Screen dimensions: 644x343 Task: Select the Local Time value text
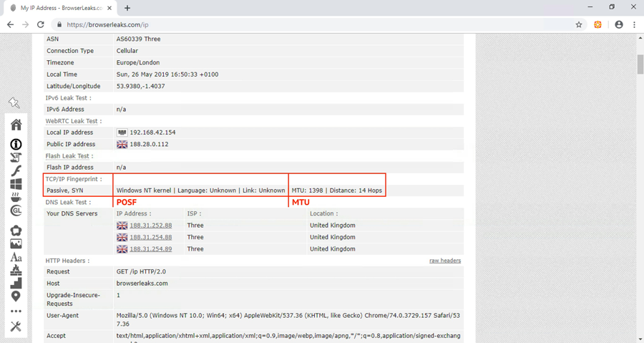(x=167, y=74)
